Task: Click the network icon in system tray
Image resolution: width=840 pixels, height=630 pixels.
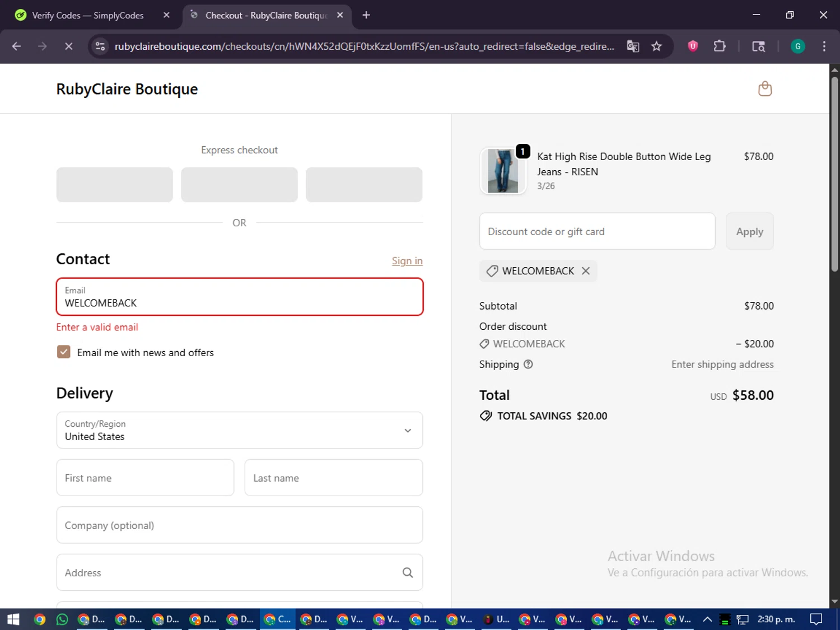Action: (743, 619)
